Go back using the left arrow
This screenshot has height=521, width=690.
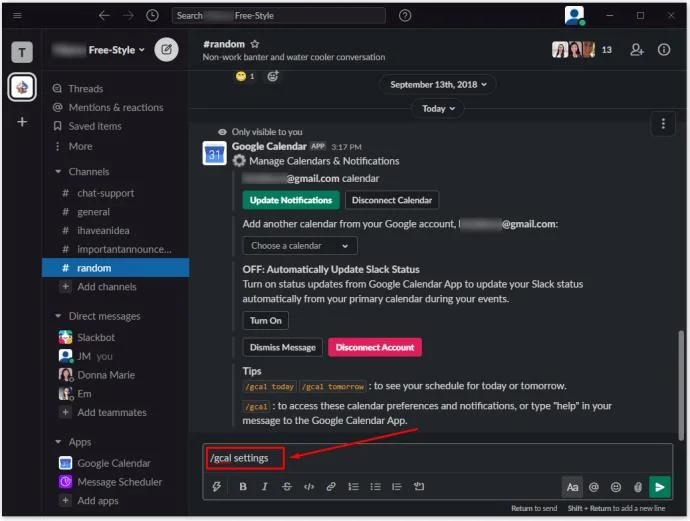tap(104, 16)
